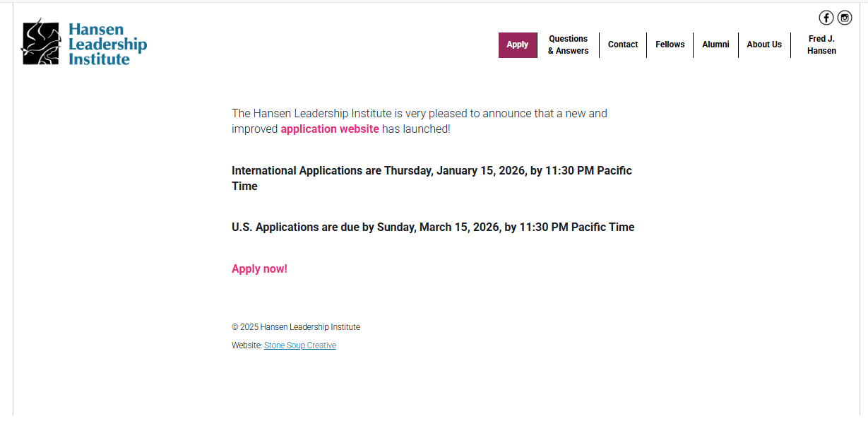Click the 'has launched!' text
This screenshot has width=868, height=426.
point(416,129)
